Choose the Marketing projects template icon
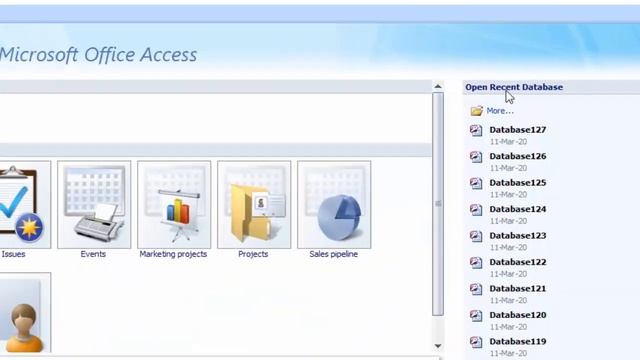This screenshot has width=640, height=360. pos(174,204)
